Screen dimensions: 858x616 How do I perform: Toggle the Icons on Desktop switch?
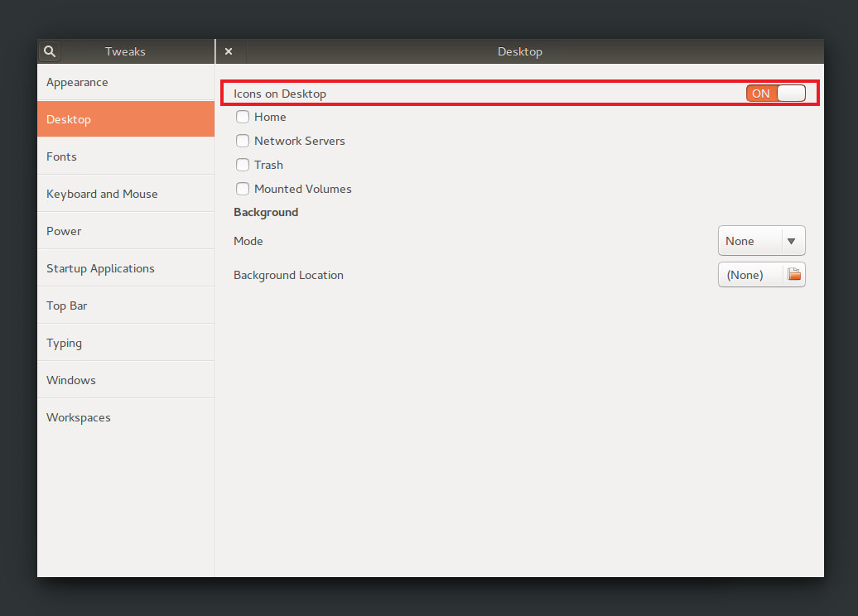[775, 94]
